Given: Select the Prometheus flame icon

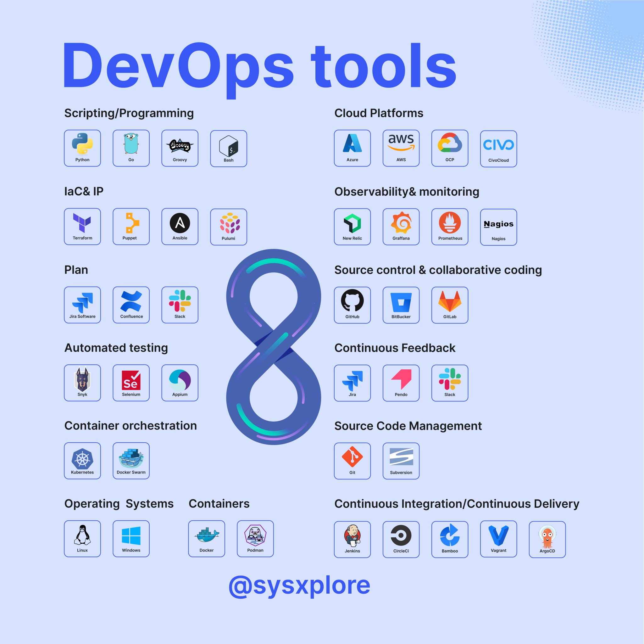Looking at the screenshot, I should pyautogui.click(x=450, y=223).
